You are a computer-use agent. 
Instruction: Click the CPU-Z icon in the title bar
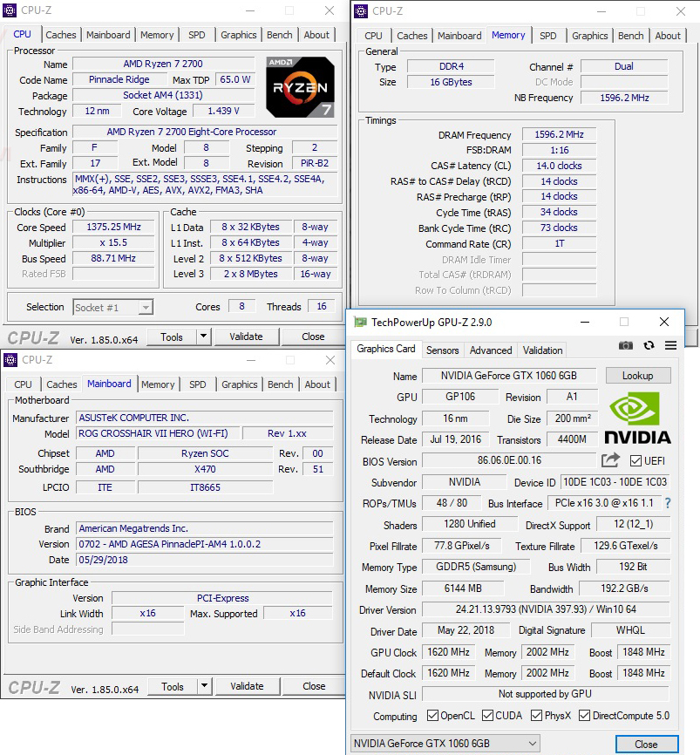click(10, 10)
